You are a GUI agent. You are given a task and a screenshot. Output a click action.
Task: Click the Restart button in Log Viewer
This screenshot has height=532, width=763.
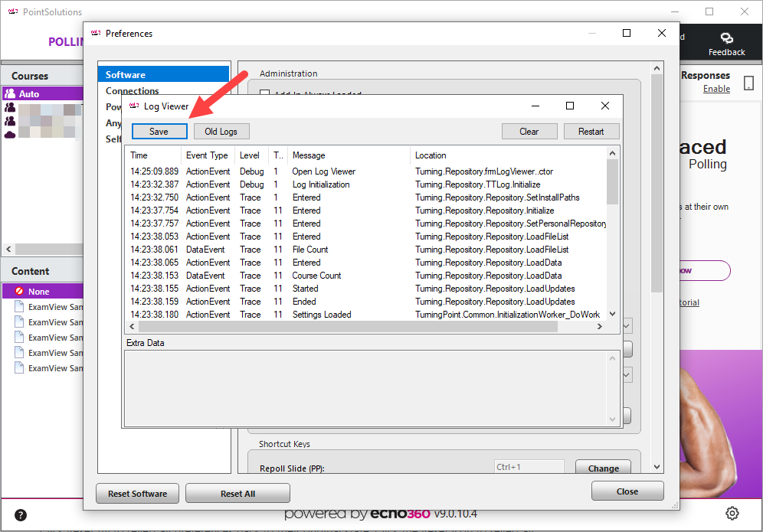point(591,132)
